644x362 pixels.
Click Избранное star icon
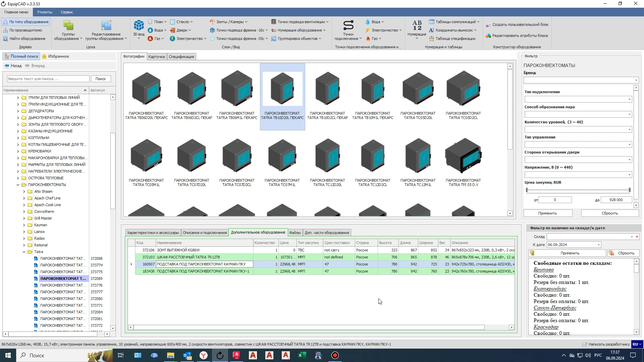click(x=44, y=56)
